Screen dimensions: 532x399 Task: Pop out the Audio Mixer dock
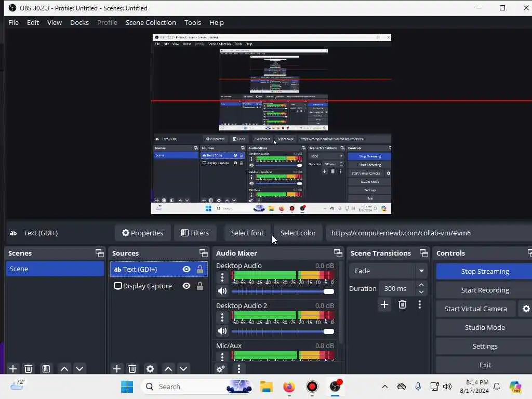point(338,253)
